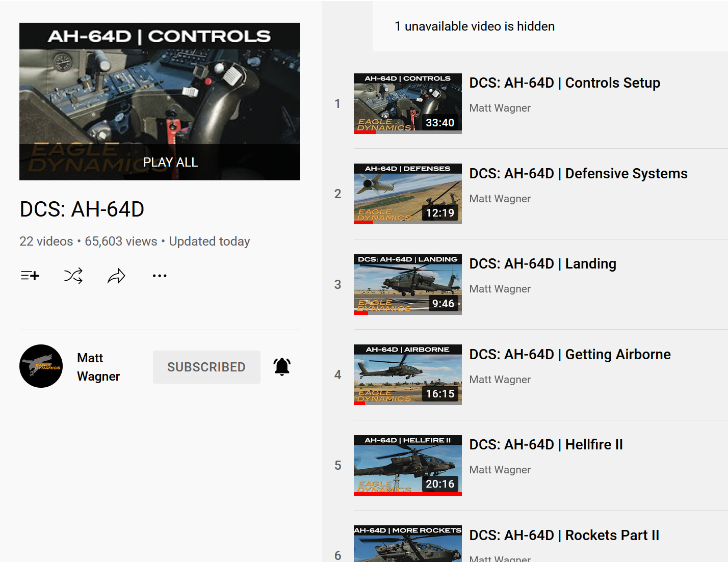
Task: Open 'DCS: AH-64D | Getting Airborne' title
Action: [570, 355]
